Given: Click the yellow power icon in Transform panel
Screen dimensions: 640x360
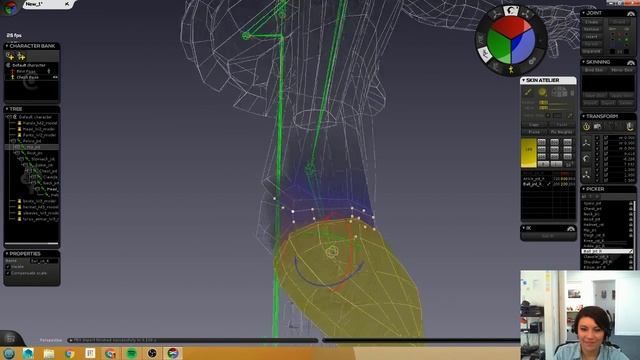Looking at the screenshot, I should (x=587, y=127).
